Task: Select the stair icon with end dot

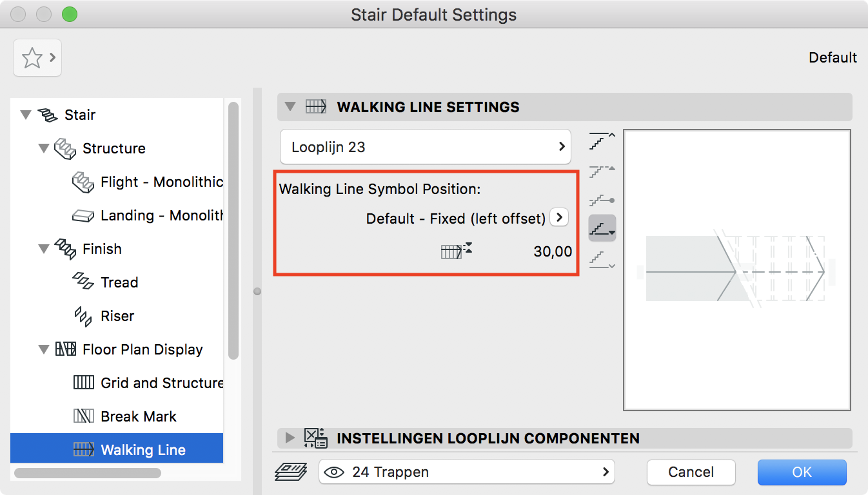Action: [602, 200]
